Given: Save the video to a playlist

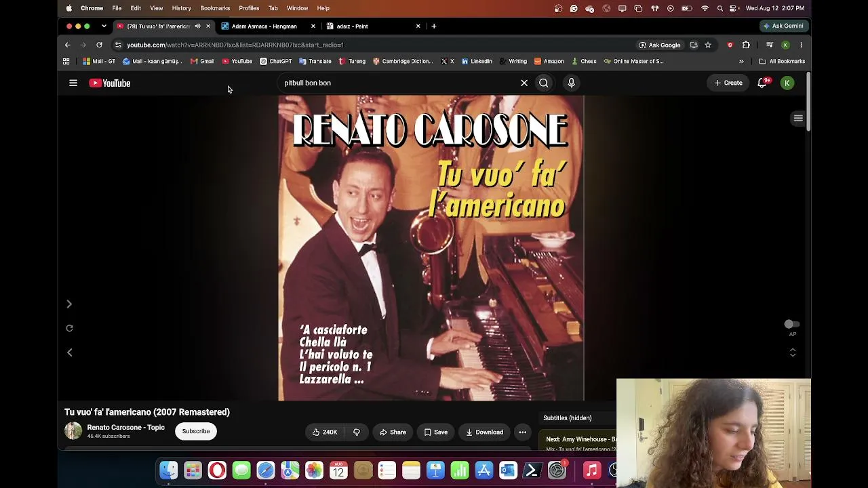Looking at the screenshot, I should 435,432.
